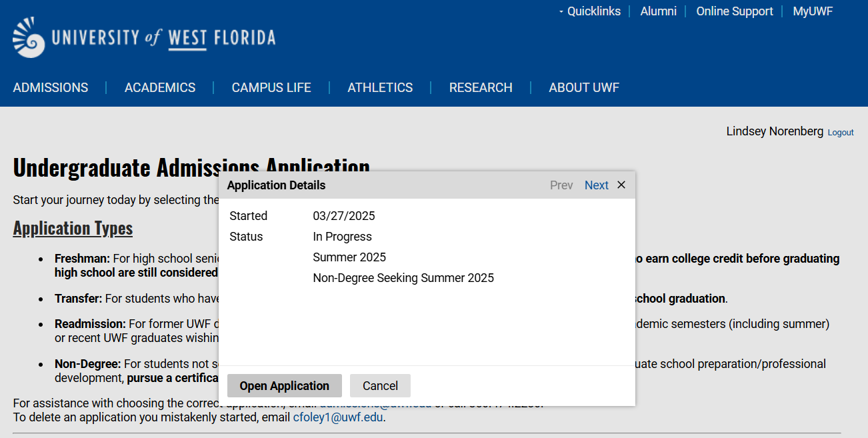This screenshot has width=868, height=438.
Task: Click the Summer 2025 term text
Action: point(349,257)
